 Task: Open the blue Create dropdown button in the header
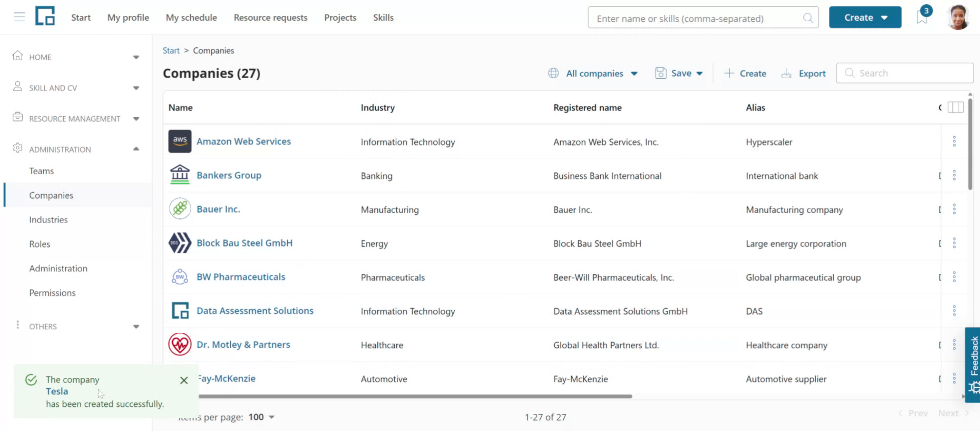pyautogui.click(x=865, y=17)
